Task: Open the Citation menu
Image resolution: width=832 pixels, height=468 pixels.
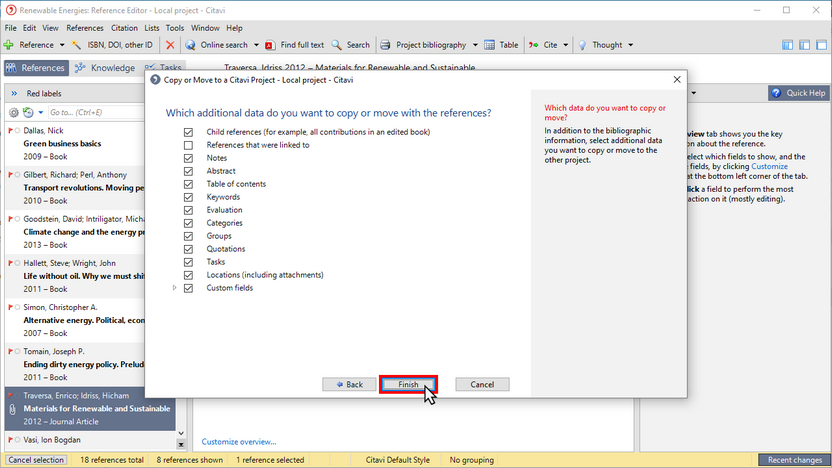Action: (x=124, y=28)
